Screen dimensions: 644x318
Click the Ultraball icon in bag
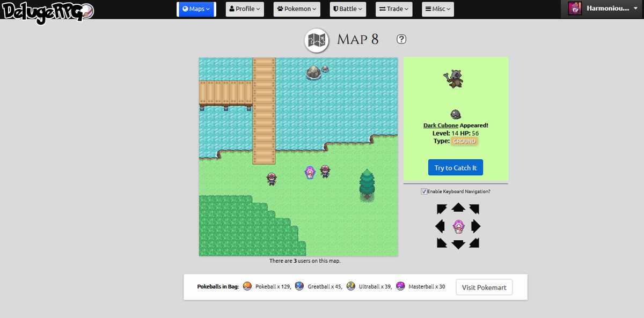[351, 286]
